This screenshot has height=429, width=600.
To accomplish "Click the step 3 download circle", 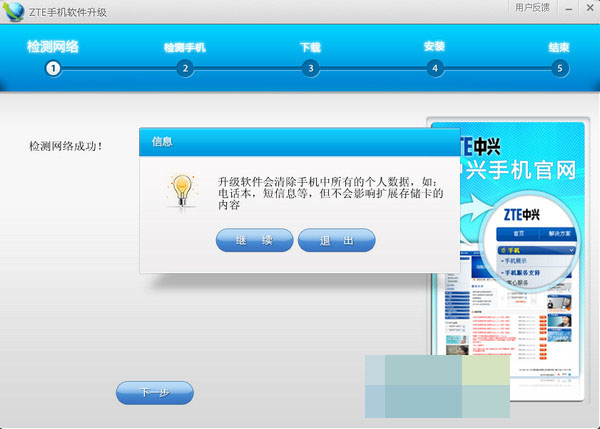I will (310, 68).
